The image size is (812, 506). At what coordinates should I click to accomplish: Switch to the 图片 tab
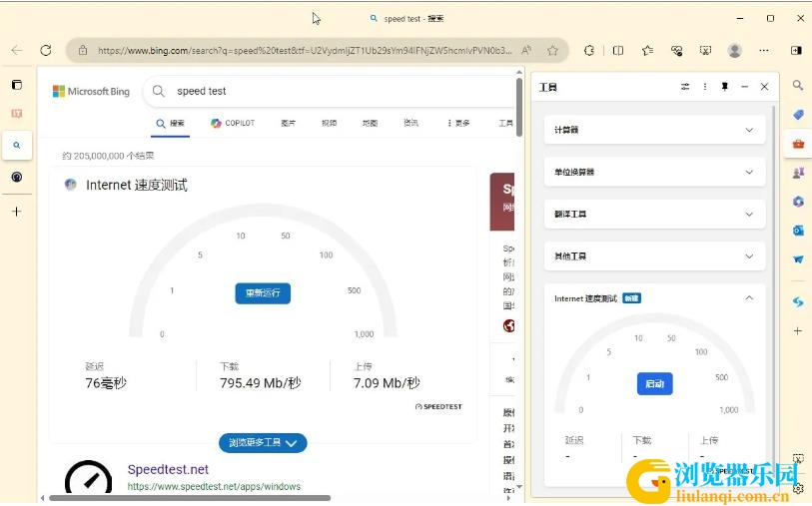[x=288, y=123]
